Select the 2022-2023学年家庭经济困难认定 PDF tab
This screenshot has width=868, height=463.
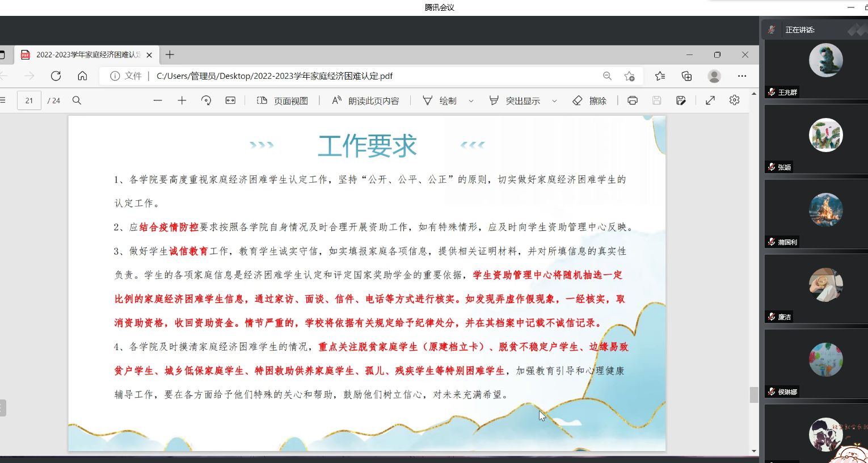(x=82, y=55)
